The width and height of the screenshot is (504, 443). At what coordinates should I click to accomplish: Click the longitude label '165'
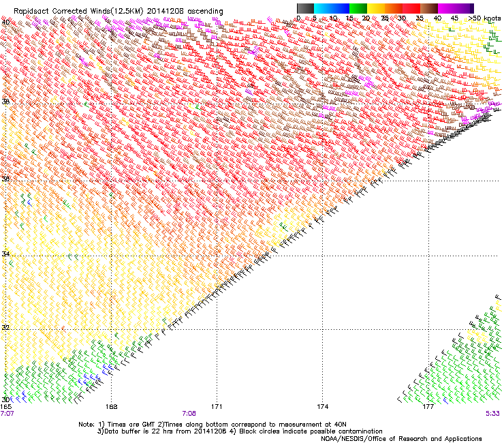[x=5, y=407]
